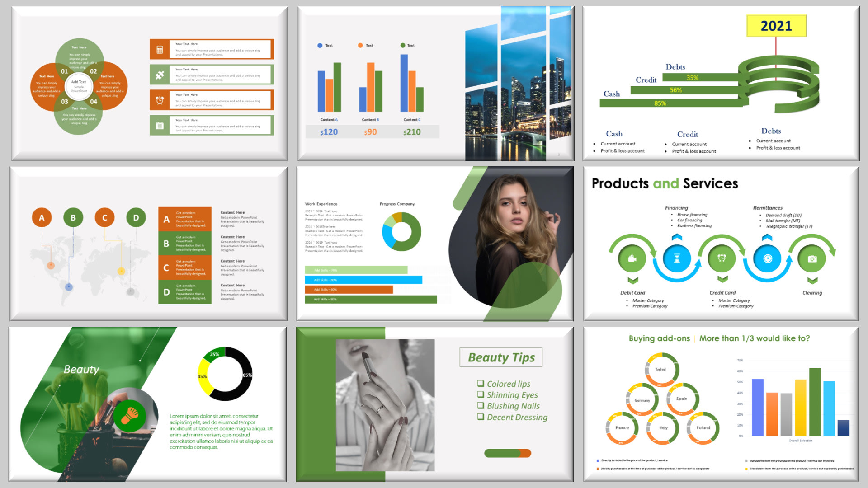Click the orange C box in content list
868x488 pixels.
[x=185, y=268]
